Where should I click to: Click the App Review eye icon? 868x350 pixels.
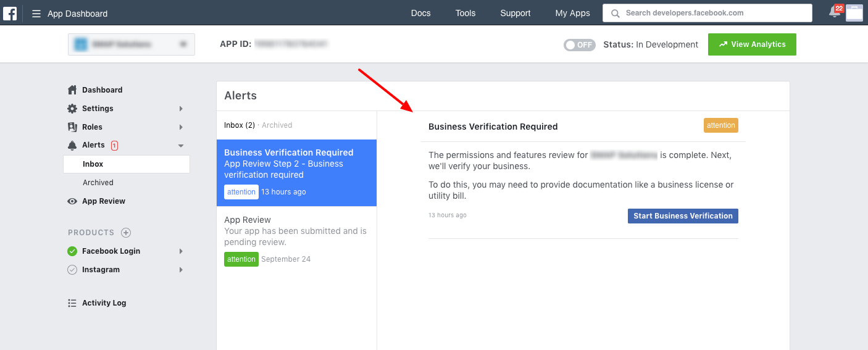point(72,201)
